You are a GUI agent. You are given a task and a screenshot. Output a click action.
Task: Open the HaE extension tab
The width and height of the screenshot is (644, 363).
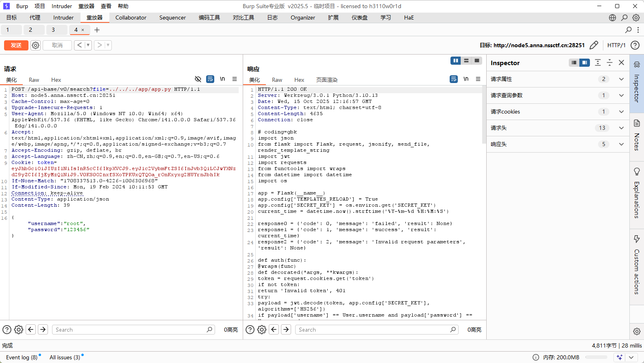[409, 17]
